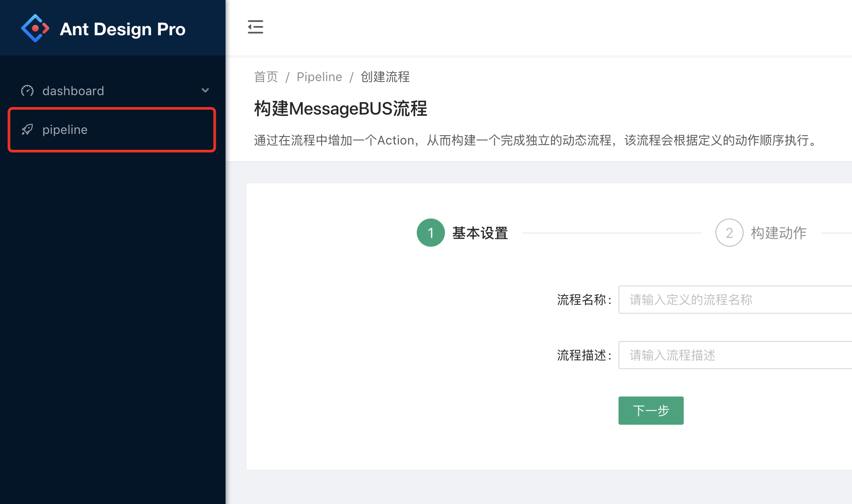The height and width of the screenshot is (504, 852).
Task: Focus the 流程描述 input field
Action: [x=735, y=355]
